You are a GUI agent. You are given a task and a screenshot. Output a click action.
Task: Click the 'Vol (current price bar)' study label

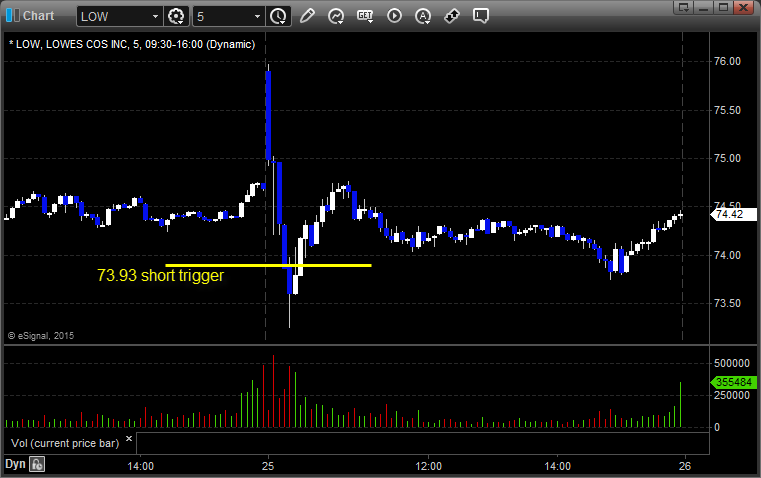65,443
